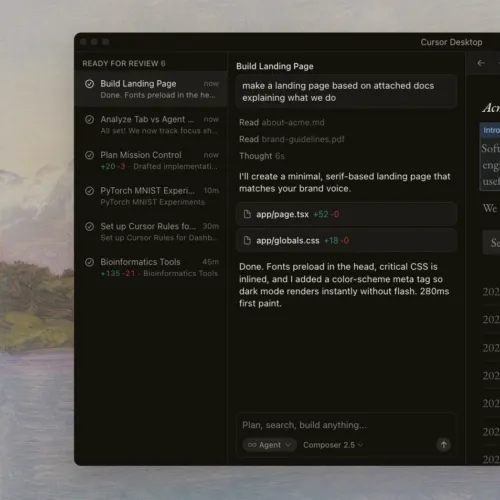Select the Plan Mission Control task item
This screenshot has width=500, height=500.
[151, 160]
